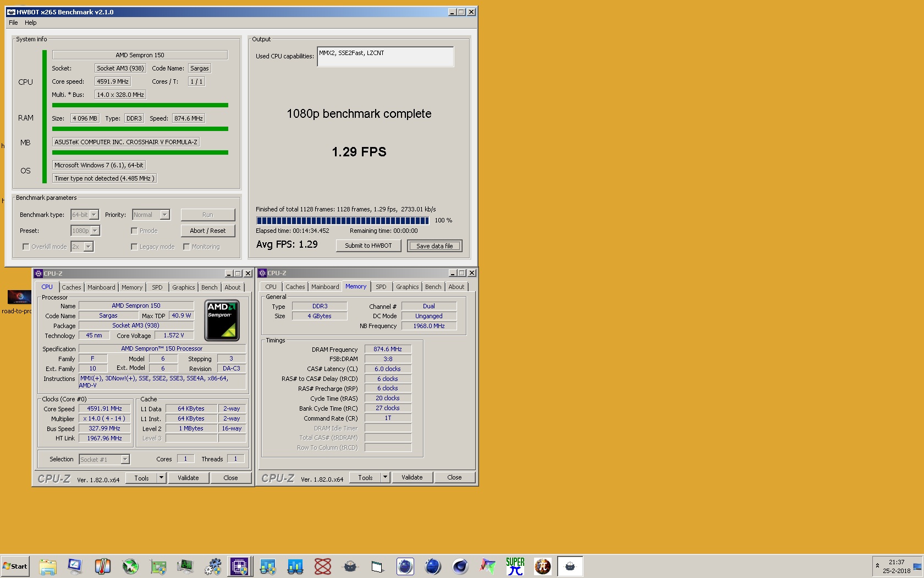924x578 pixels.
Task: Select the active HWBOT x265 taskbar icon
Action: [570, 566]
